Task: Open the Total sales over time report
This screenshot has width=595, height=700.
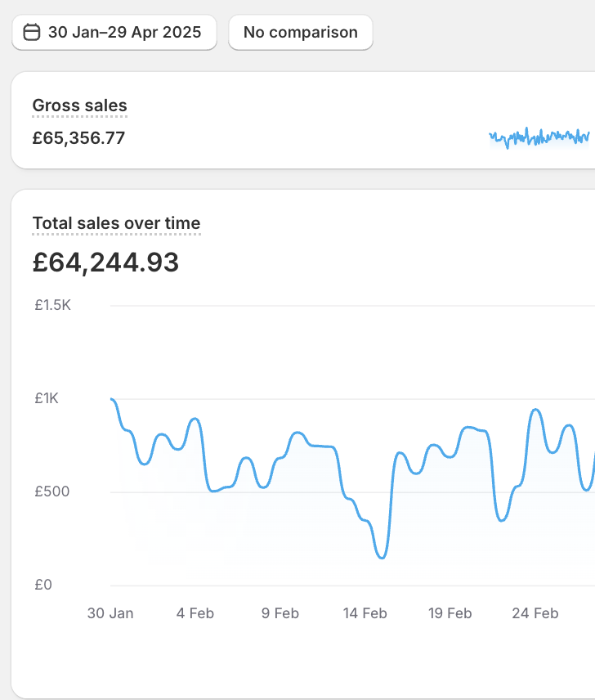Action: 116,223
